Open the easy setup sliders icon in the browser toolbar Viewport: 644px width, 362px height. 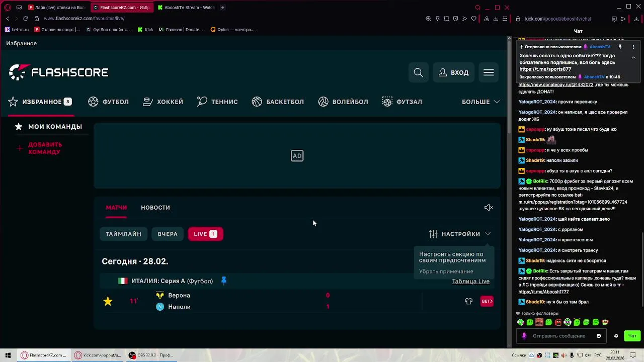(x=505, y=19)
